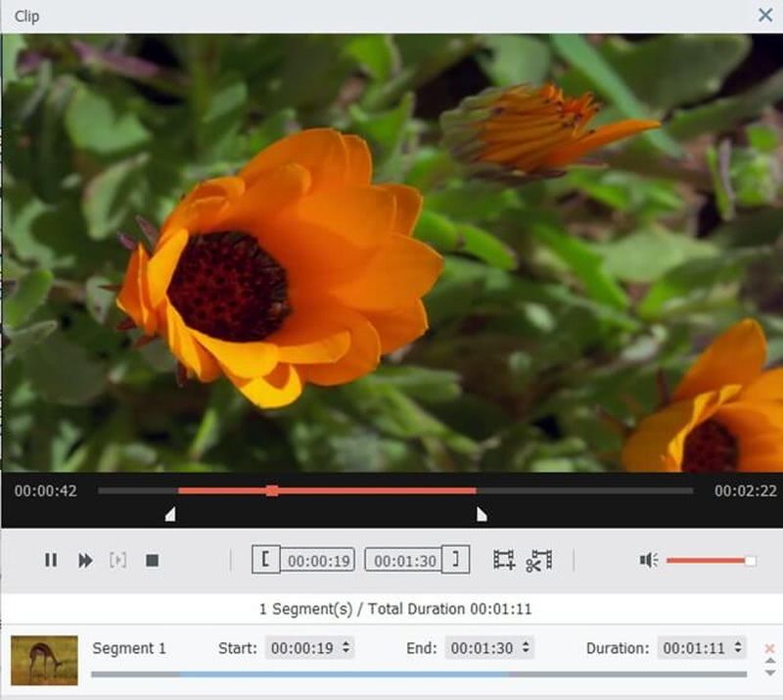The height and width of the screenshot is (700, 783).
Task: Pause the video playback
Action: point(51,560)
